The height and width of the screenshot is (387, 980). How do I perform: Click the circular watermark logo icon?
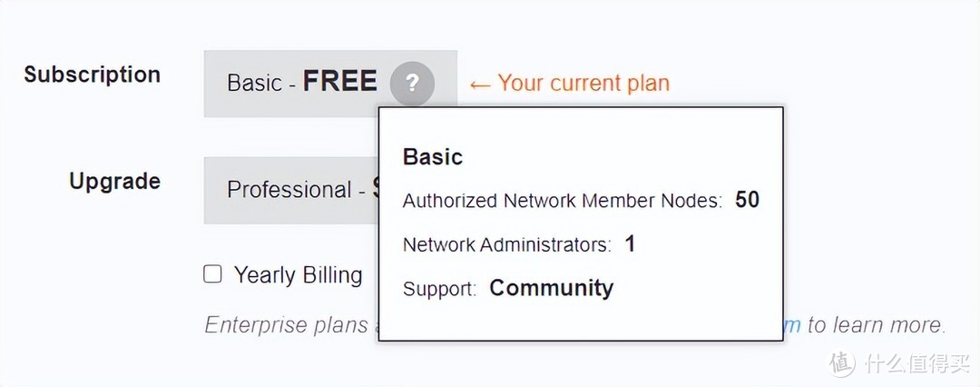click(x=842, y=362)
